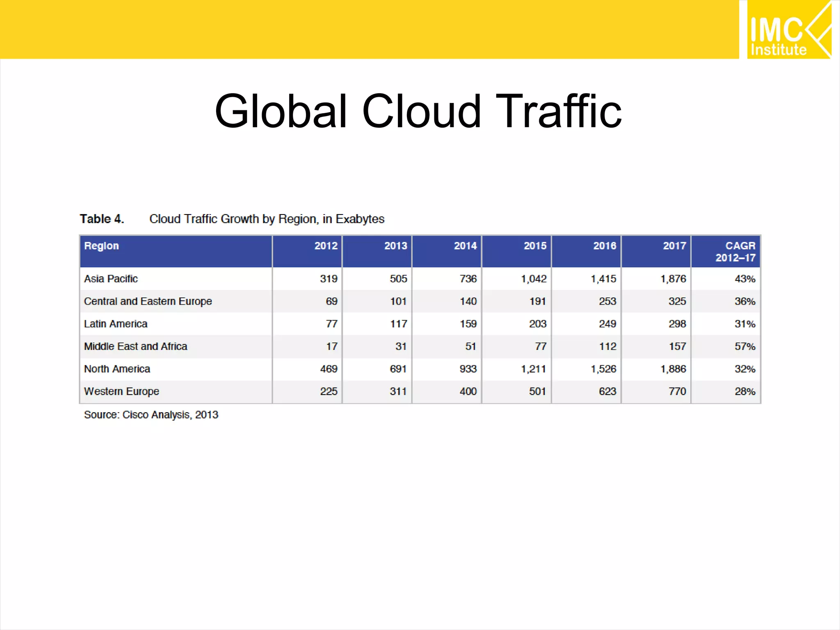840x630 pixels.
Task: Click Central and Eastern Europe 2015 value 191
Action: [538, 301]
